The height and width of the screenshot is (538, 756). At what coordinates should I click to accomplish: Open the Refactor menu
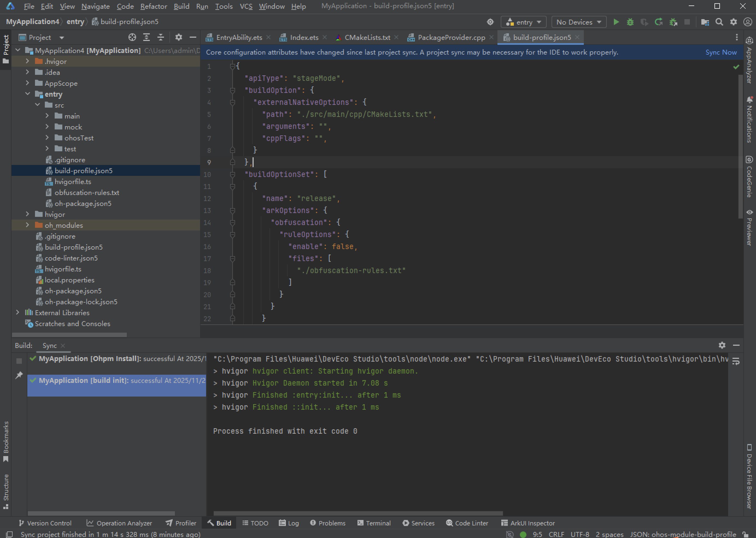coord(153,6)
